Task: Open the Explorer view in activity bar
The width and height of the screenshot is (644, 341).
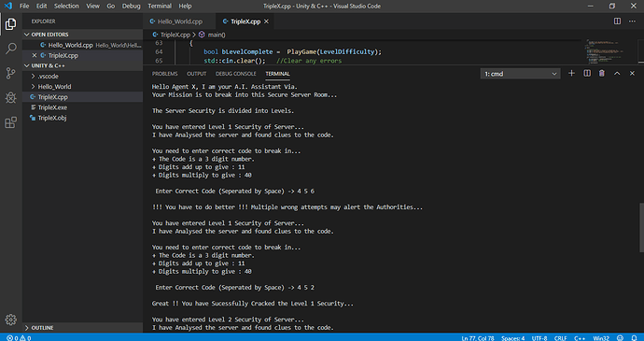Action: click(10, 24)
